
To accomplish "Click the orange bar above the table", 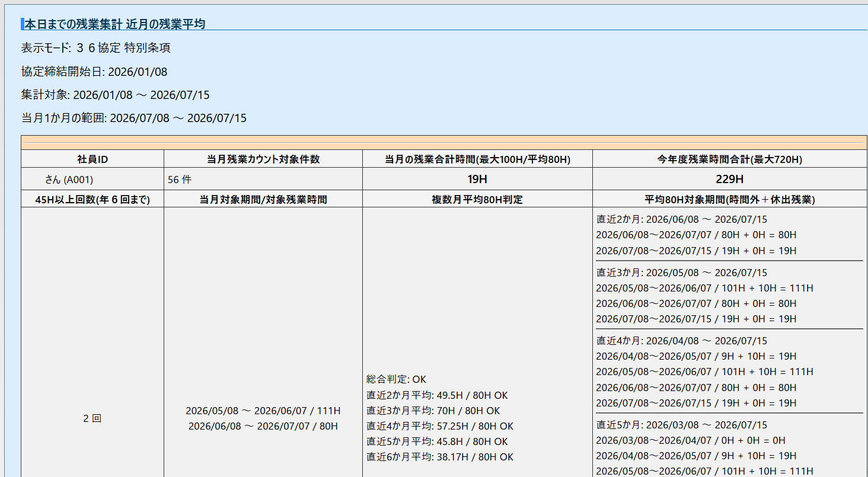I will click(444, 143).
